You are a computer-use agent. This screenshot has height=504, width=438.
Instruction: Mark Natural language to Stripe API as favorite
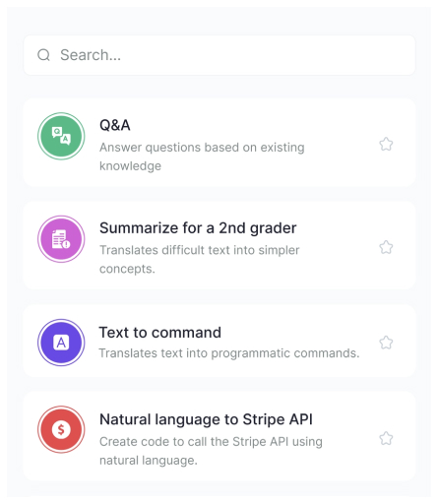pos(386,438)
